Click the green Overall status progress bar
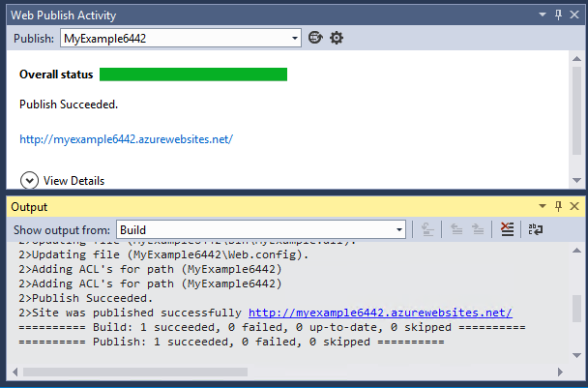This screenshot has width=588, height=388. click(x=193, y=75)
